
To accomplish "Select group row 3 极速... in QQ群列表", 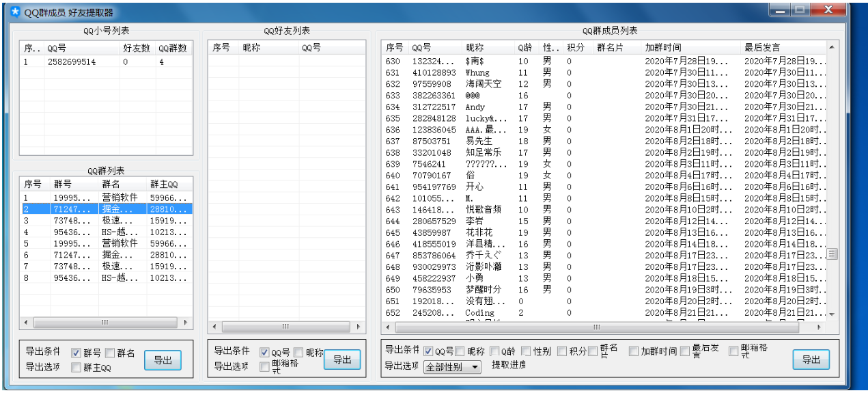I will click(106, 221).
